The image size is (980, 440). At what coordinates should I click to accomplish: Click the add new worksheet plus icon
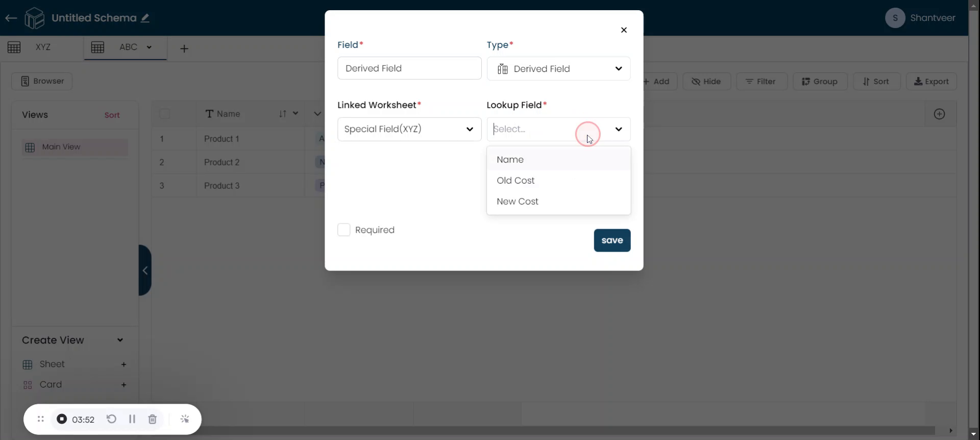tap(184, 48)
